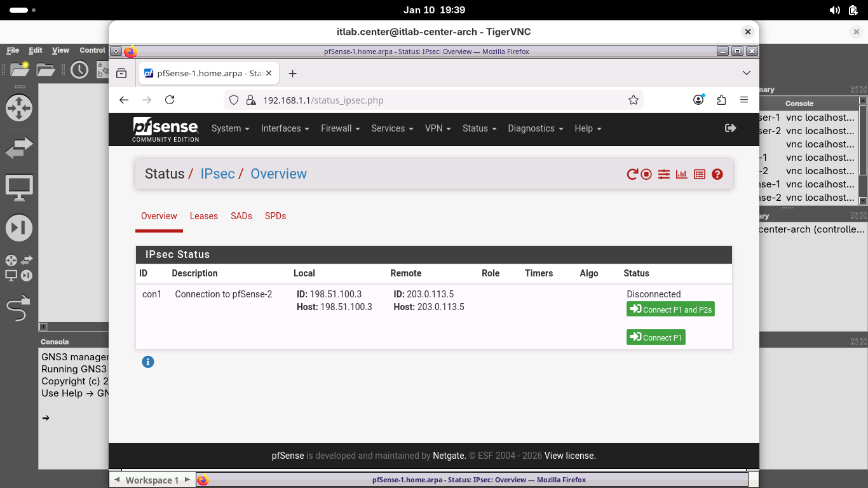Screen dimensions: 868x488
Task: Expand the System dropdown menu
Action: 230,128
